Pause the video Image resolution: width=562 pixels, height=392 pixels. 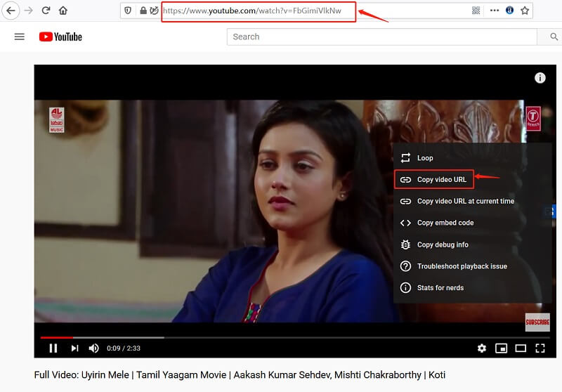point(53,348)
